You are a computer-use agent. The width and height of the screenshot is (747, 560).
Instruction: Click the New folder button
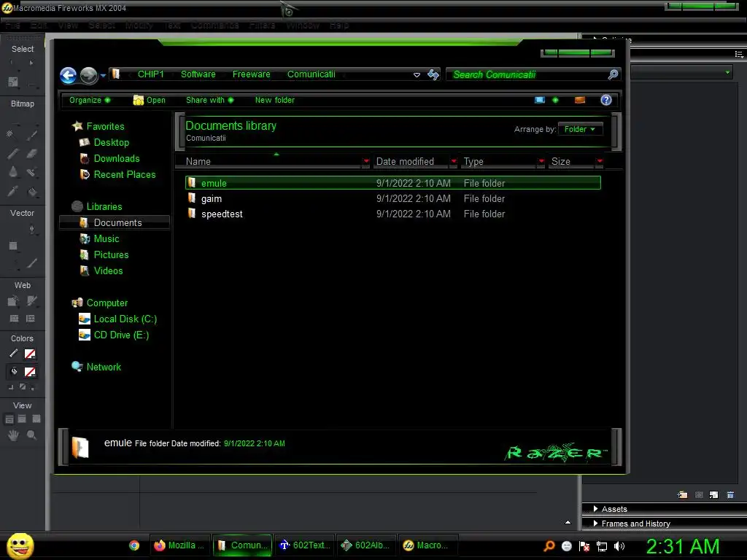(x=275, y=100)
